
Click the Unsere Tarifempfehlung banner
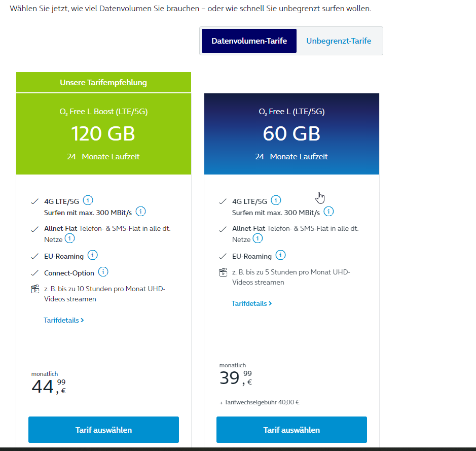(103, 82)
